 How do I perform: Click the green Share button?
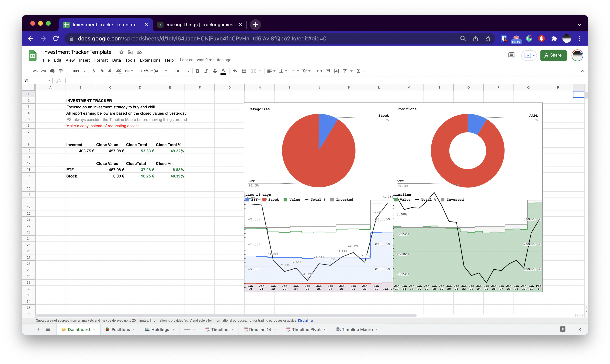553,55
